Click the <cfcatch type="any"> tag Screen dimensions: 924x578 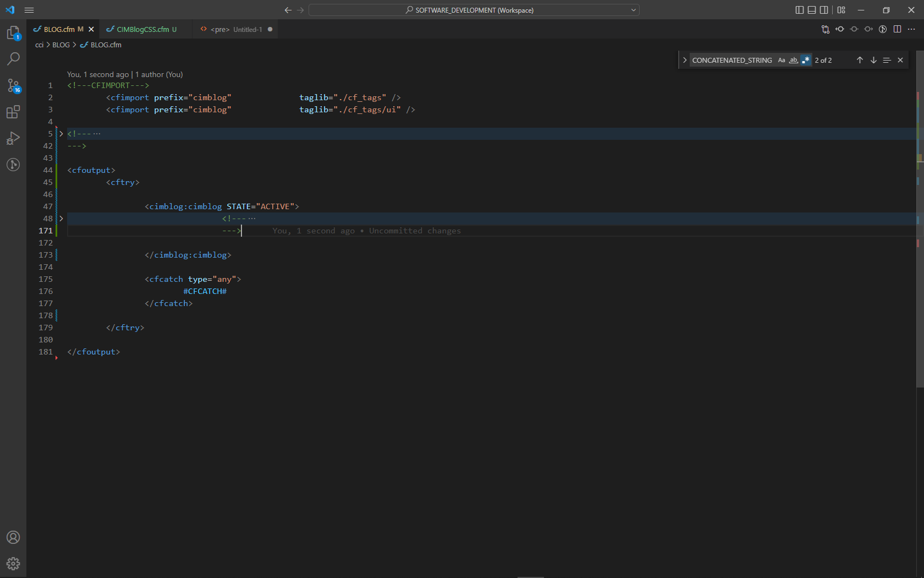pyautogui.click(x=193, y=279)
